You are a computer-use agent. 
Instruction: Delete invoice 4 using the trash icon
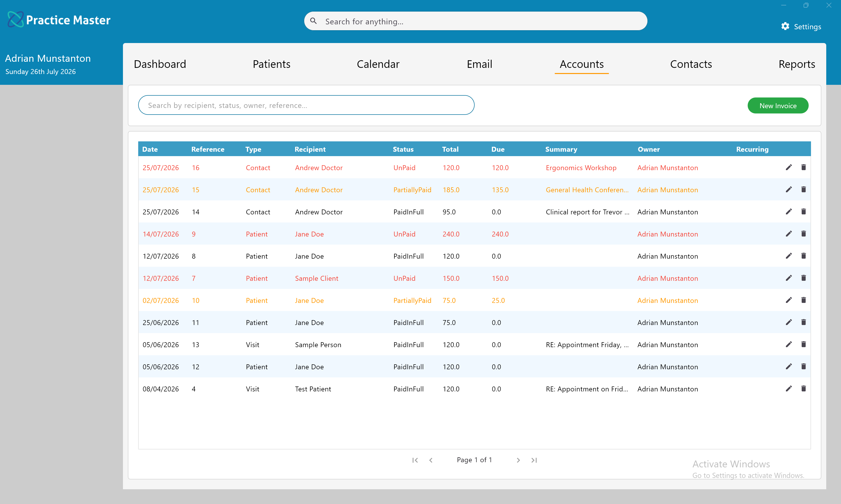click(x=803, y=388)
